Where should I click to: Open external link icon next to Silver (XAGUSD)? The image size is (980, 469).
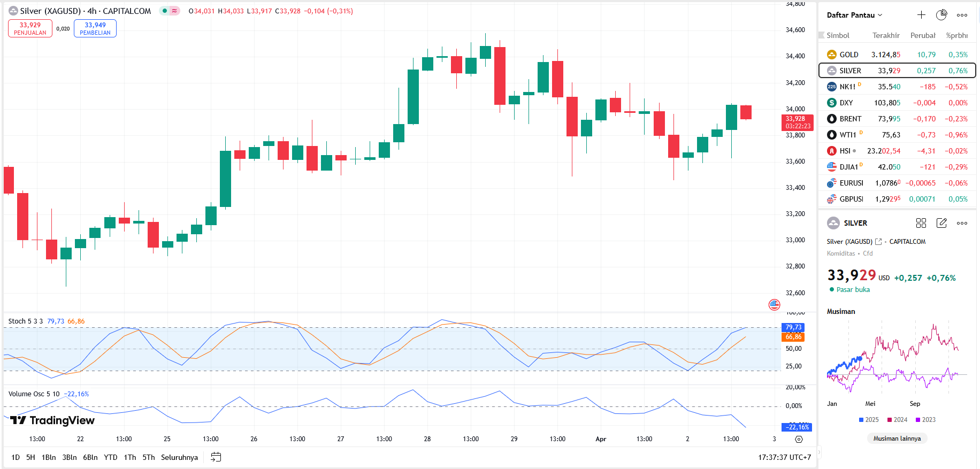coord(878,242)
